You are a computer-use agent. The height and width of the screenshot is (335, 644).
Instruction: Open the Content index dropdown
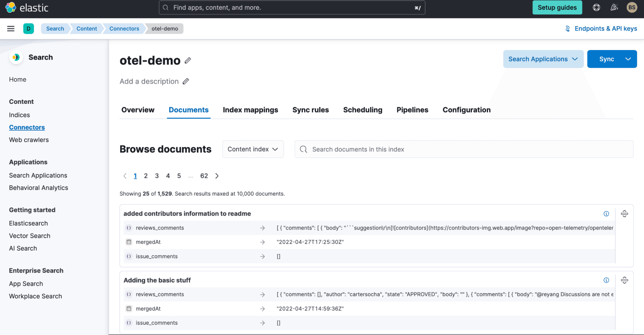[253, 149]
